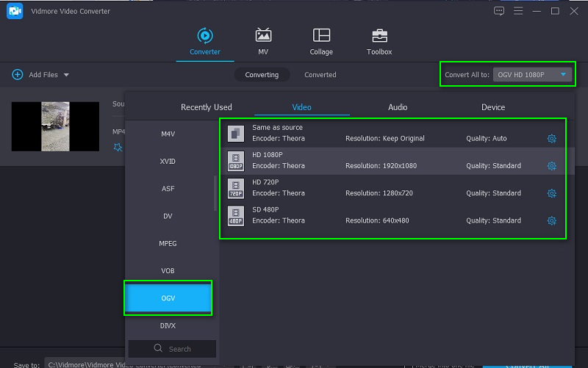Show the Converted files list
This screenshot has height=368, width=588.
320,75
